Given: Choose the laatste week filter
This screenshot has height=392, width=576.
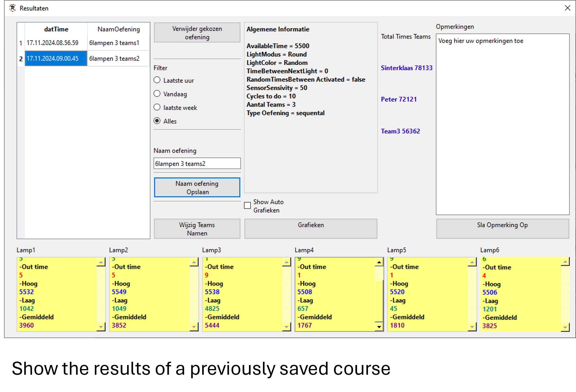Looking at the screenshot, I should tap(157, 107).
